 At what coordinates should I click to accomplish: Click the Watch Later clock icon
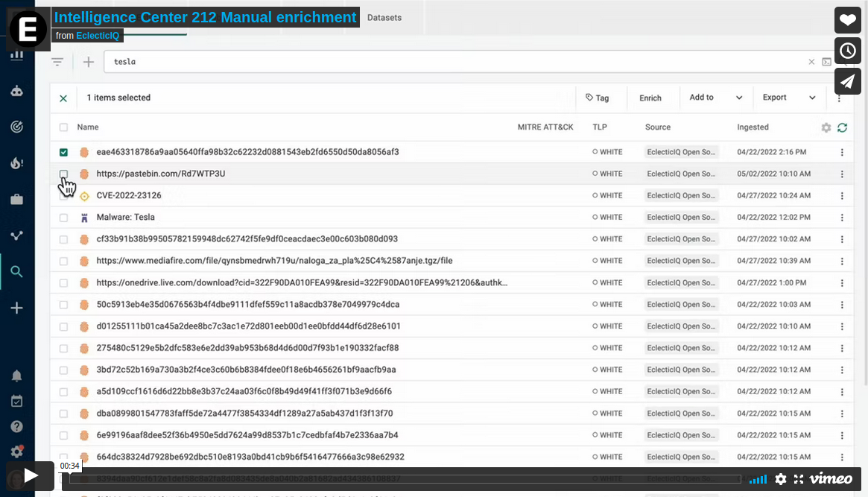[x=848, y=51]
